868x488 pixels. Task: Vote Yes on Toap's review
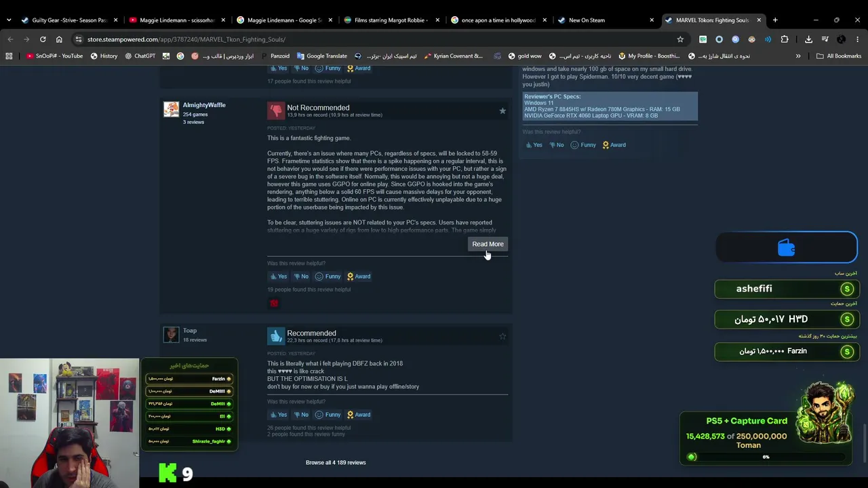point(279,415)
